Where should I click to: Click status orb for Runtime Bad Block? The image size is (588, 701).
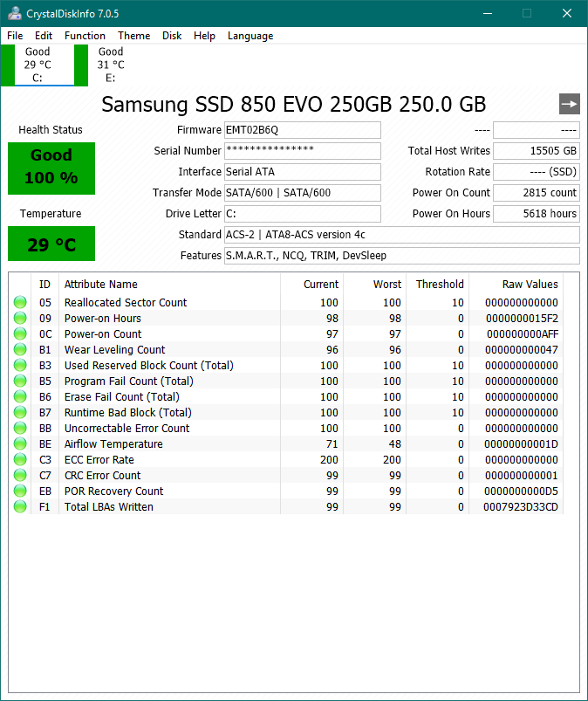20,412
